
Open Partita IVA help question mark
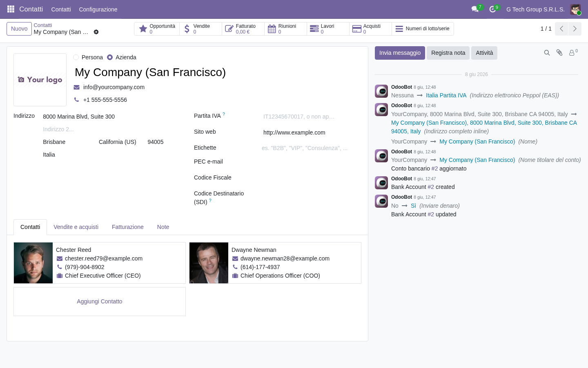tap(224, 114)
